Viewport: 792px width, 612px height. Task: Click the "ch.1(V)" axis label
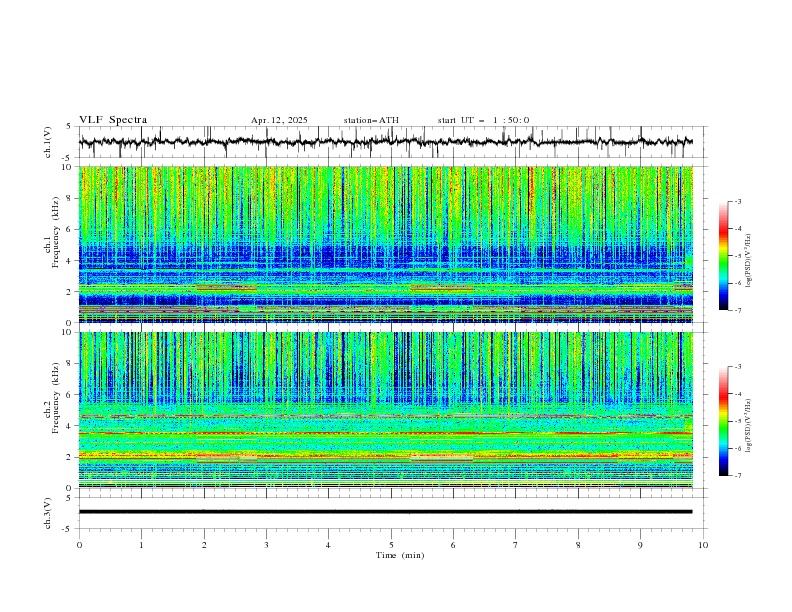pos(48,142)
